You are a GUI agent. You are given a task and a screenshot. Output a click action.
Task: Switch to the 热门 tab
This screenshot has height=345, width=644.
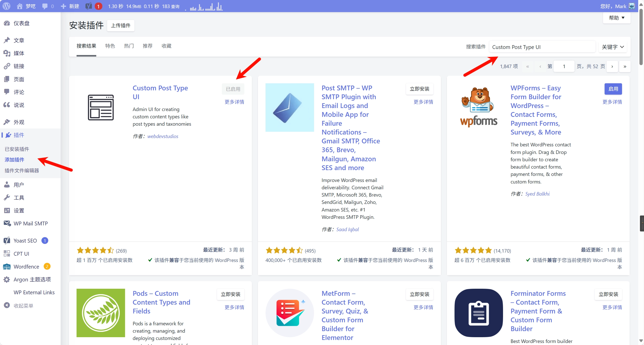click(x=129, y=46)
